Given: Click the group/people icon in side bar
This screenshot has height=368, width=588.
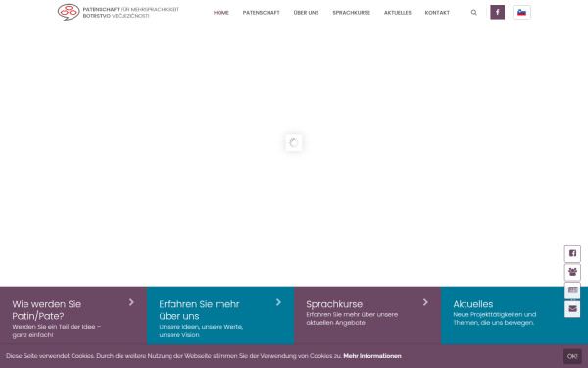Looking at the screenshot, I should (x=572, y=272).
